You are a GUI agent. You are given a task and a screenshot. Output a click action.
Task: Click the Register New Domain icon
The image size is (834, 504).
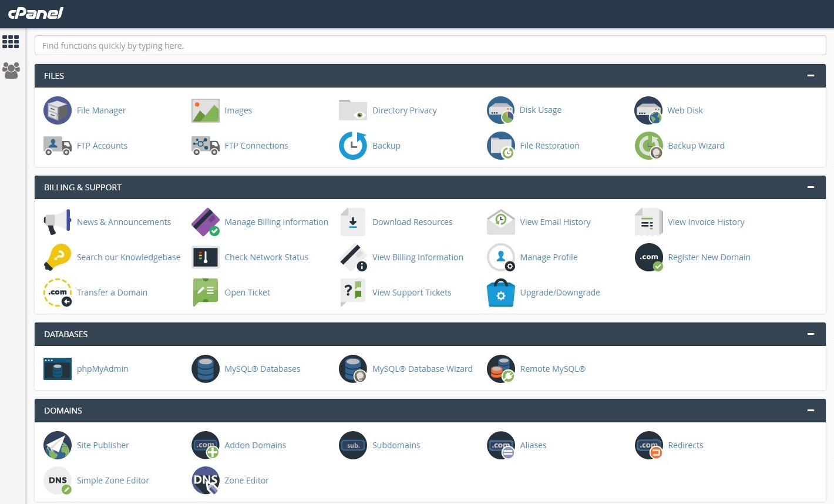(x=648, y=257)
